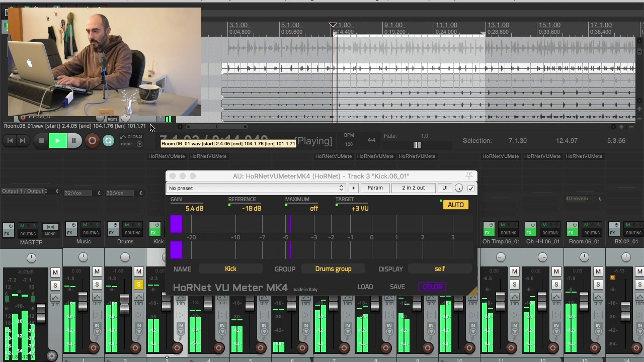Go to project start in transport
This screenshot has height=362, width=644.
[x=10, y=141]
